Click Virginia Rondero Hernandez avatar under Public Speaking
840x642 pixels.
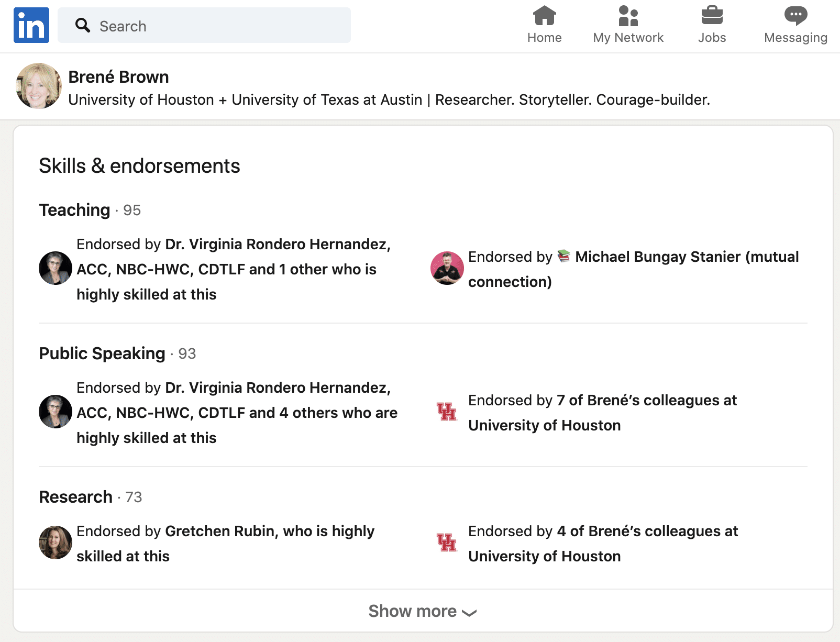point(56,412)
